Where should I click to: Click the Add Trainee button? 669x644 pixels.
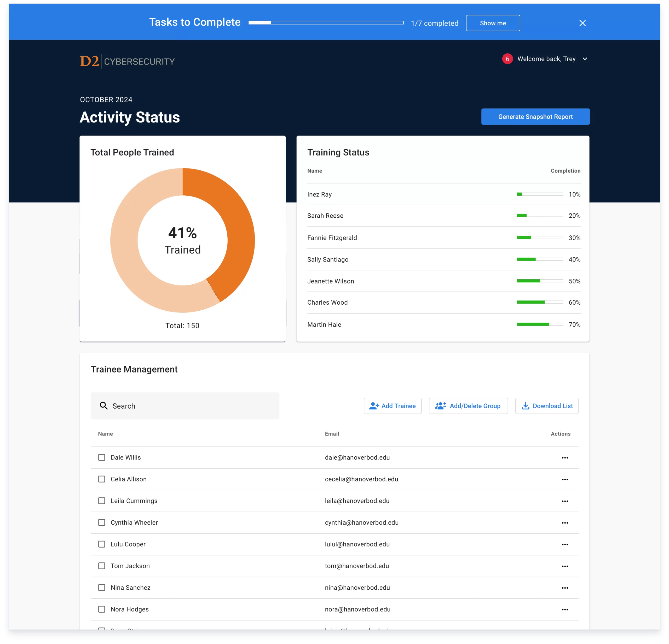coord(392,405)
